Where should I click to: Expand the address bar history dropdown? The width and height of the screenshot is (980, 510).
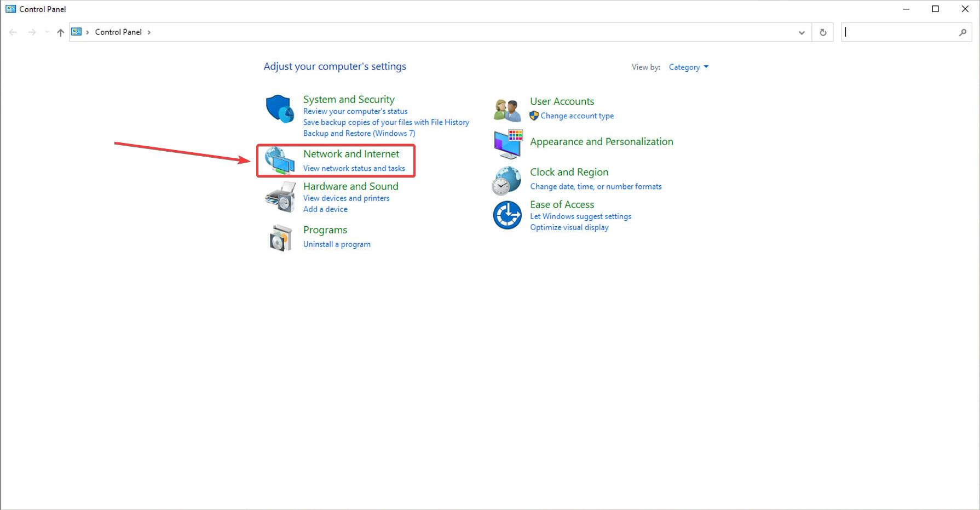click(x=802, y=32)
